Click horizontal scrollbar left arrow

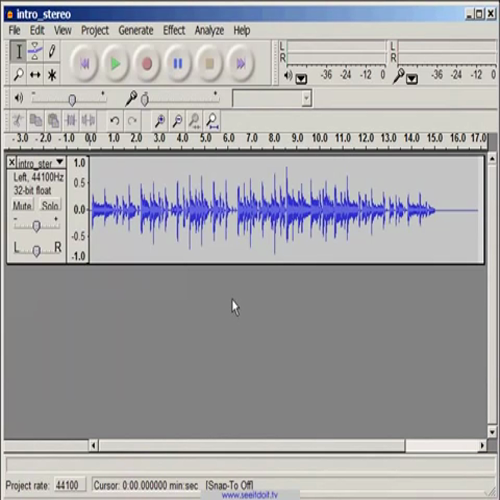click(94, 445)
